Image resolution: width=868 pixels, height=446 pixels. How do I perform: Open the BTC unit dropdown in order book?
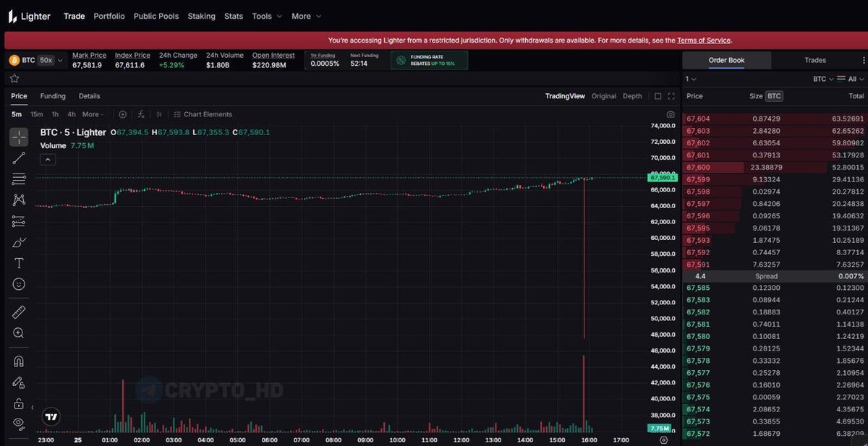click(x=823, y=79)
